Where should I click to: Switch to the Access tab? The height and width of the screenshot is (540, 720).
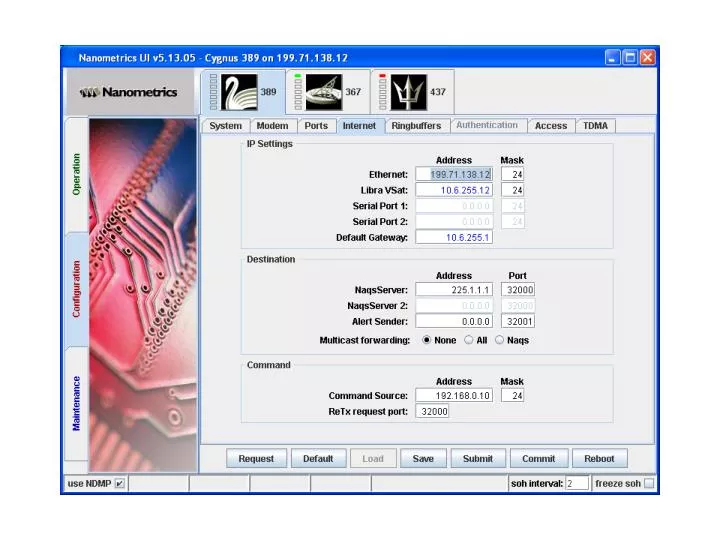(x=551, y=126)
